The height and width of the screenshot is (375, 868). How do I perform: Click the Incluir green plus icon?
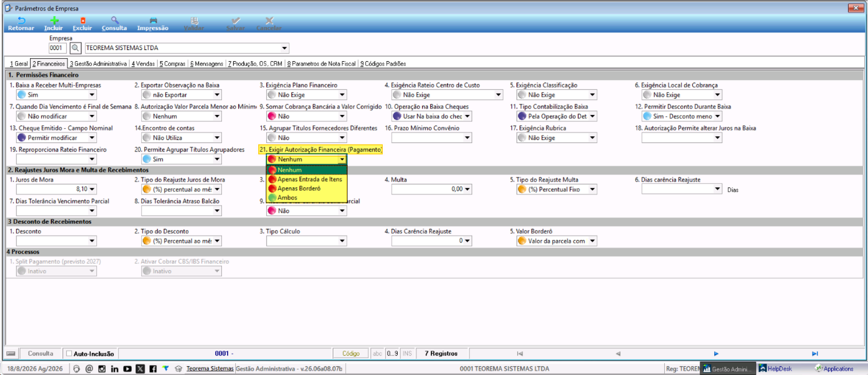click(x=54, y=24)
